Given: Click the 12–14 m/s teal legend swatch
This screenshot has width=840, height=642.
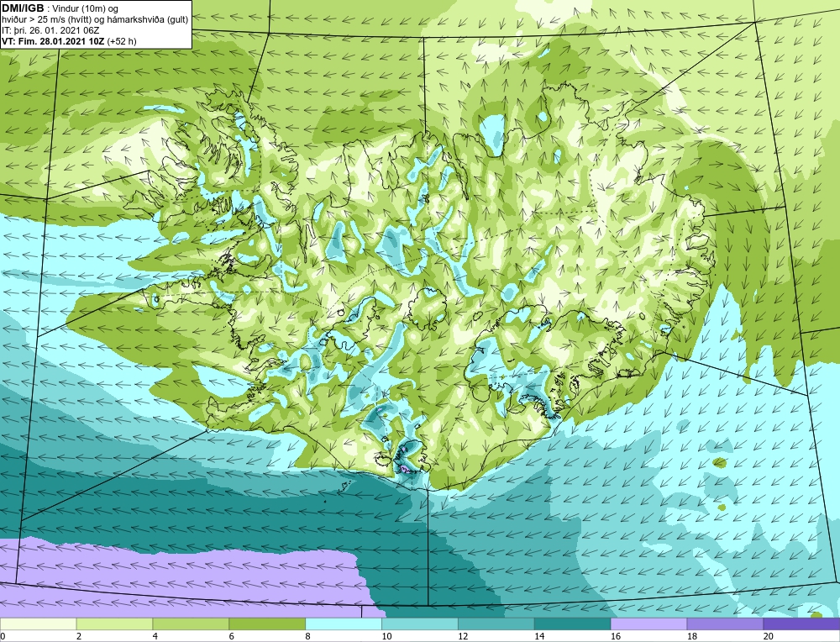Looking at the screenshot, I should pos(496,624).
